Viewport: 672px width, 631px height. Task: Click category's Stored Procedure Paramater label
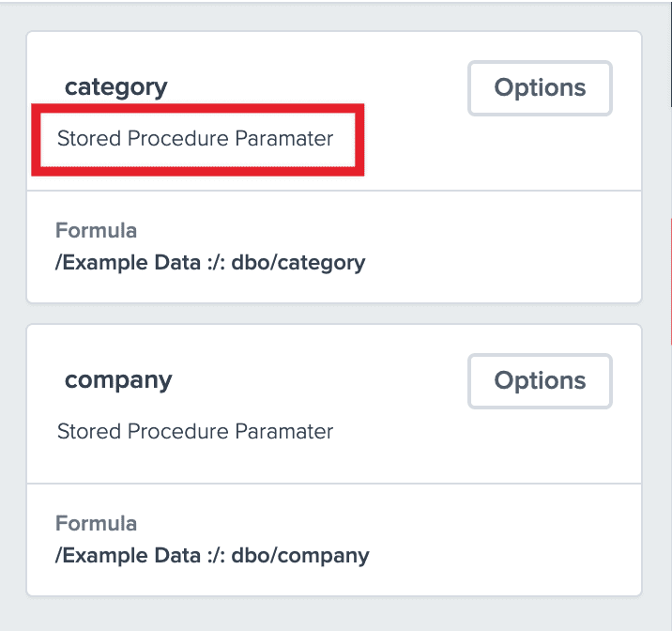(195, 139)
